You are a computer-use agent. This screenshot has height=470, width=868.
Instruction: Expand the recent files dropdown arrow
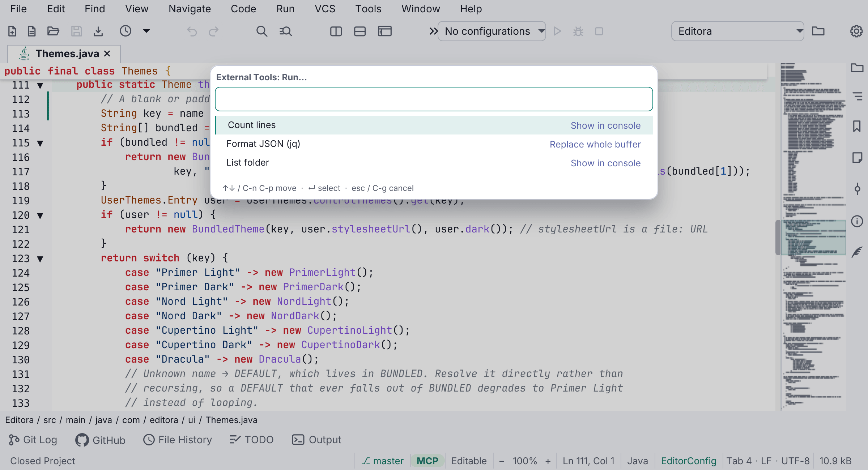[x=146, y=31]
